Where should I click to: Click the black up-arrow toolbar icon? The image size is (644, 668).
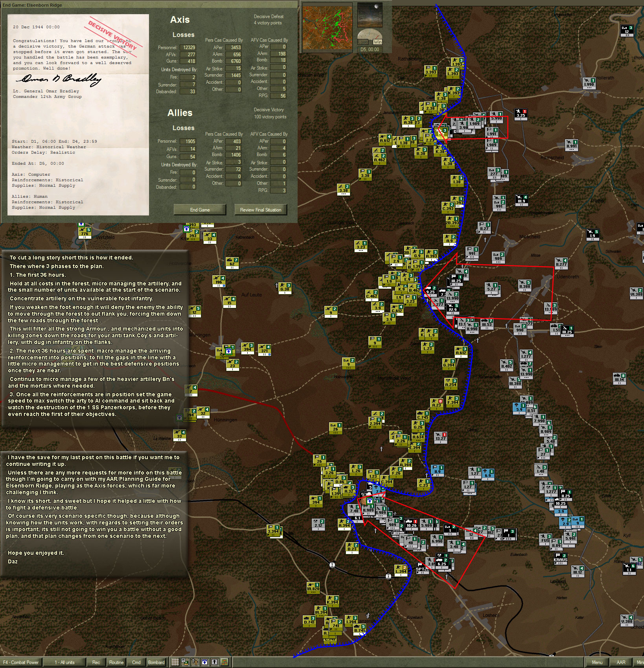coord(215,662)
